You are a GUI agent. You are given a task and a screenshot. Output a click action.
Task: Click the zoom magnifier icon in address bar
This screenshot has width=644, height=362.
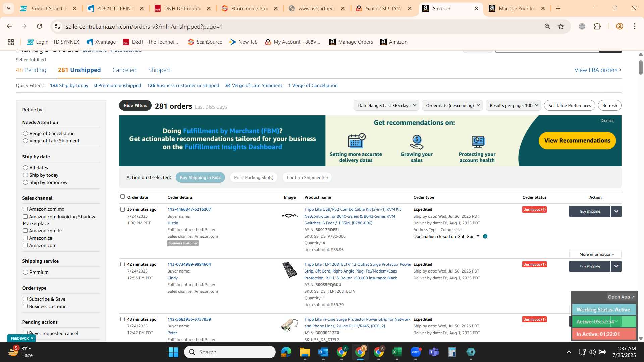coord(547,26)
